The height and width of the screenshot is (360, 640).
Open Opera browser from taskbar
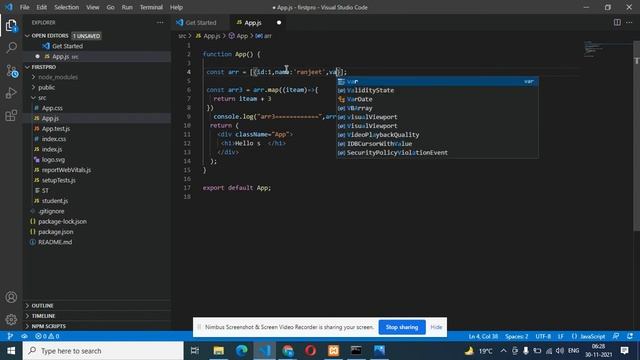311,351
